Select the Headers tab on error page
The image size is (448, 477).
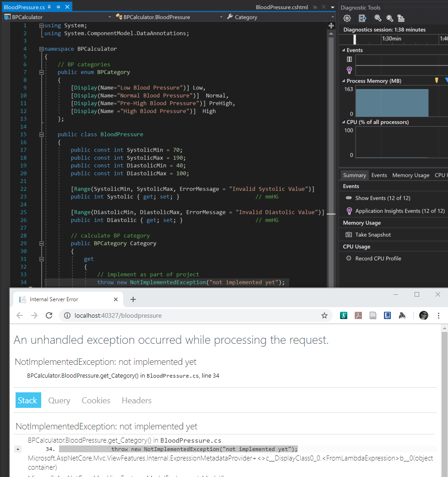136,401
